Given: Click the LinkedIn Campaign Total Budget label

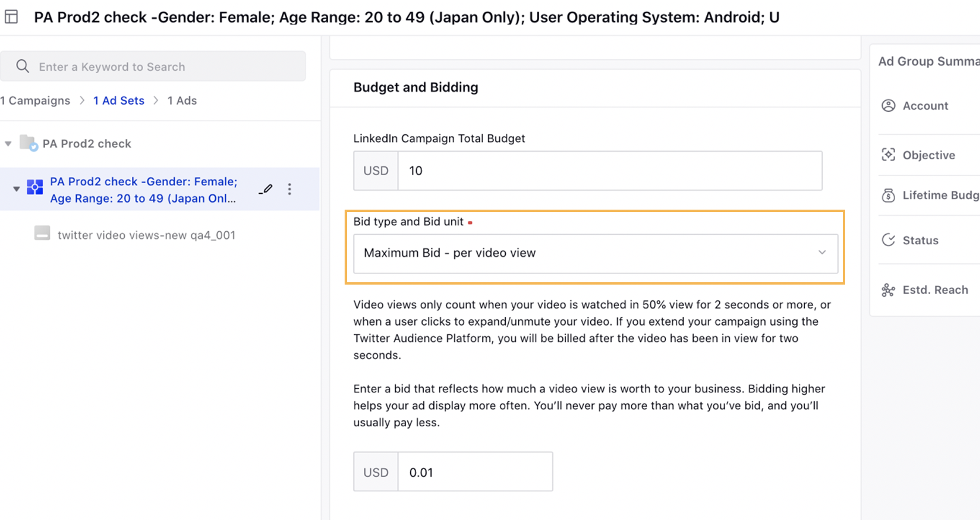Looking at the screenshot, I should pos(439,138).
